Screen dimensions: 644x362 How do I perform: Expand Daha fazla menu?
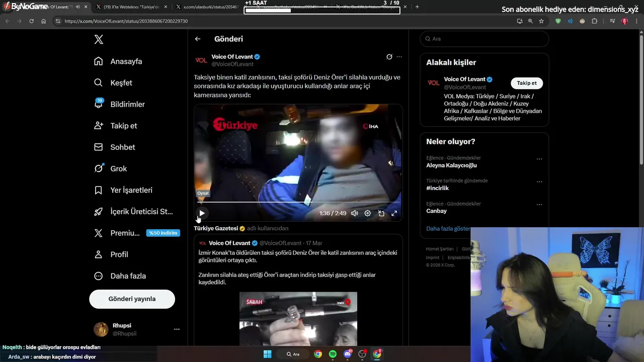click(x=120, y=276)
